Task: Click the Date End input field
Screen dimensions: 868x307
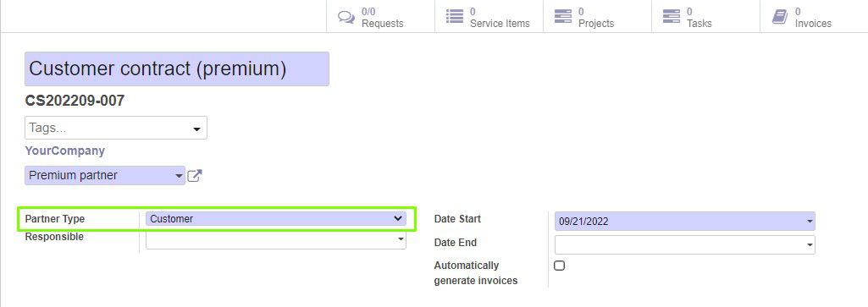Action: click(x=685, y=244)
